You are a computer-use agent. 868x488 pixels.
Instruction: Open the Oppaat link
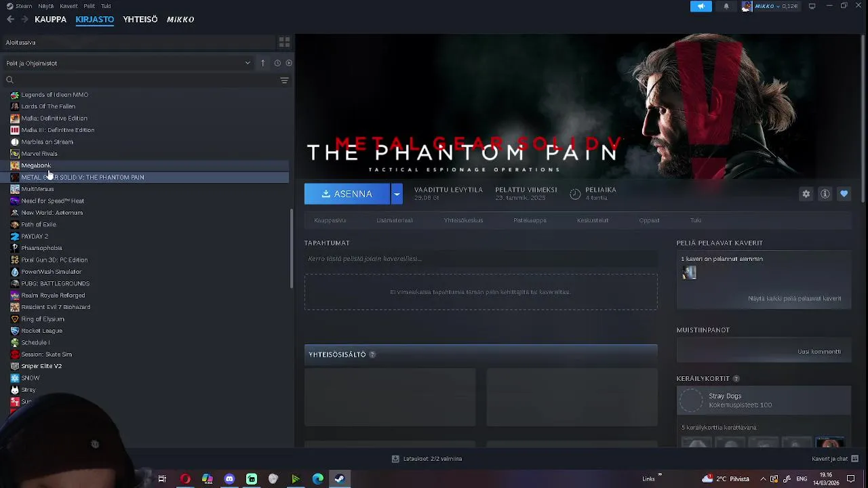click(649, 220)
